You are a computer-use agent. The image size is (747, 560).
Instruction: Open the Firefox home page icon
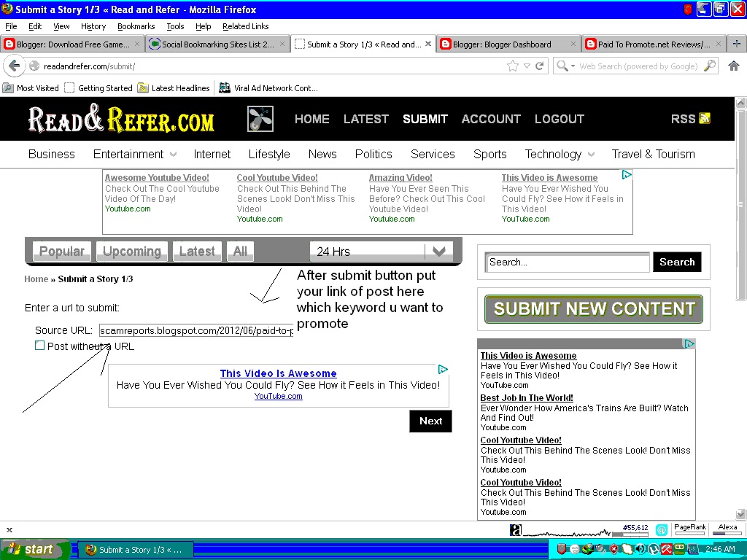pyautogui.click(x=734, y=66)
